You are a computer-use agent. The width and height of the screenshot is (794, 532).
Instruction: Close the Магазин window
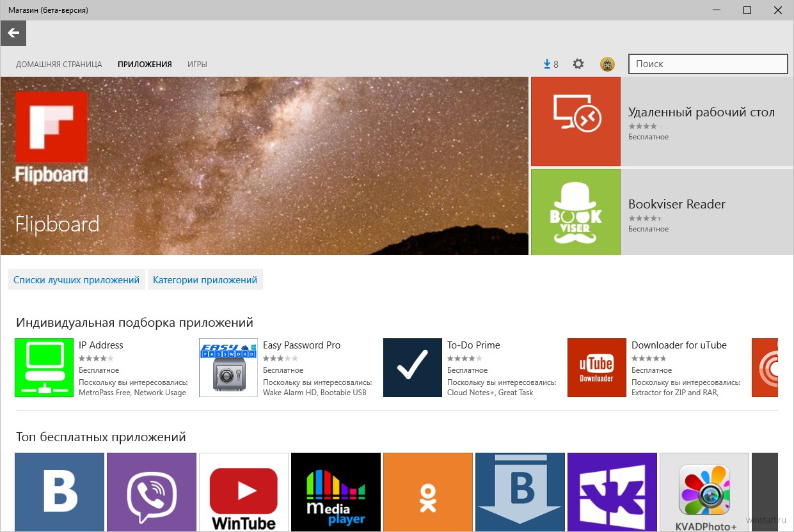point(777,10)
